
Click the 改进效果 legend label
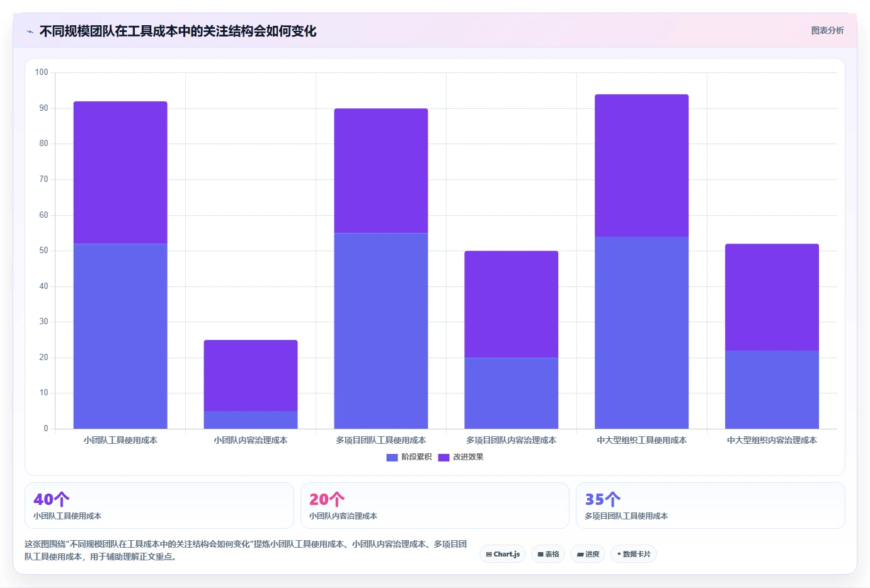point(468,457)
